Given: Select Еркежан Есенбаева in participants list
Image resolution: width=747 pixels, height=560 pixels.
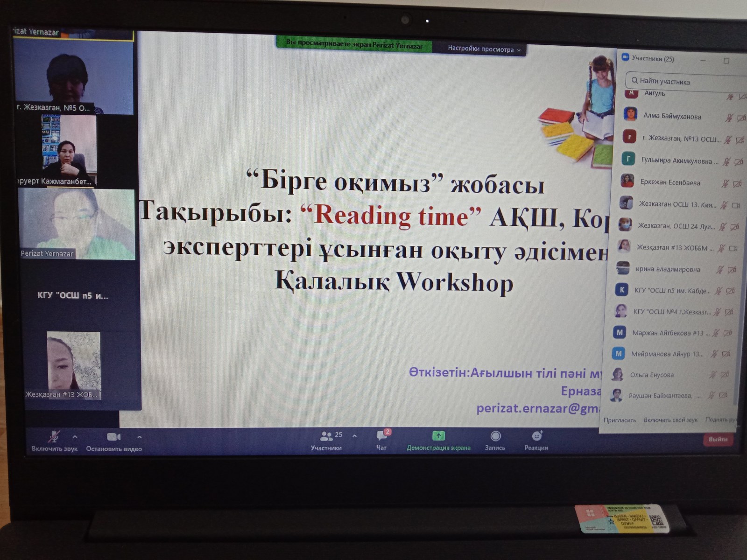Looking at the screenshot, I should coord(670,182).
